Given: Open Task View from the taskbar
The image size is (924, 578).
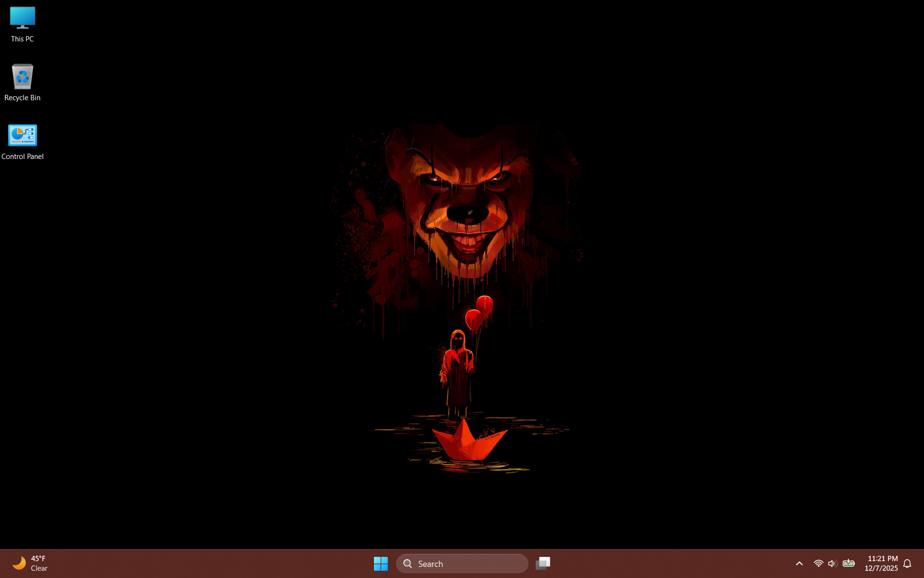Looking at the screenshot, I should click(x=543, y=563).
